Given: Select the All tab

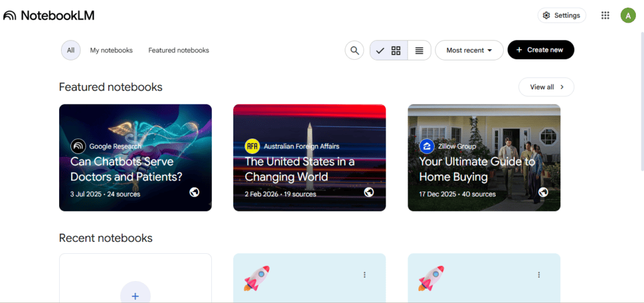Looking at the screenshot, I should pos(70,50).
